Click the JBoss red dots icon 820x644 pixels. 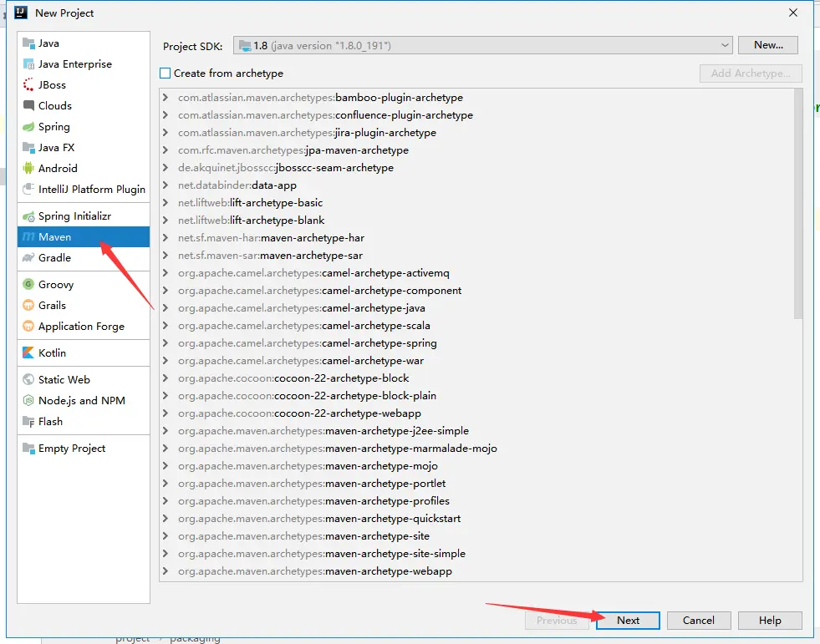click(x=28, y=84)
